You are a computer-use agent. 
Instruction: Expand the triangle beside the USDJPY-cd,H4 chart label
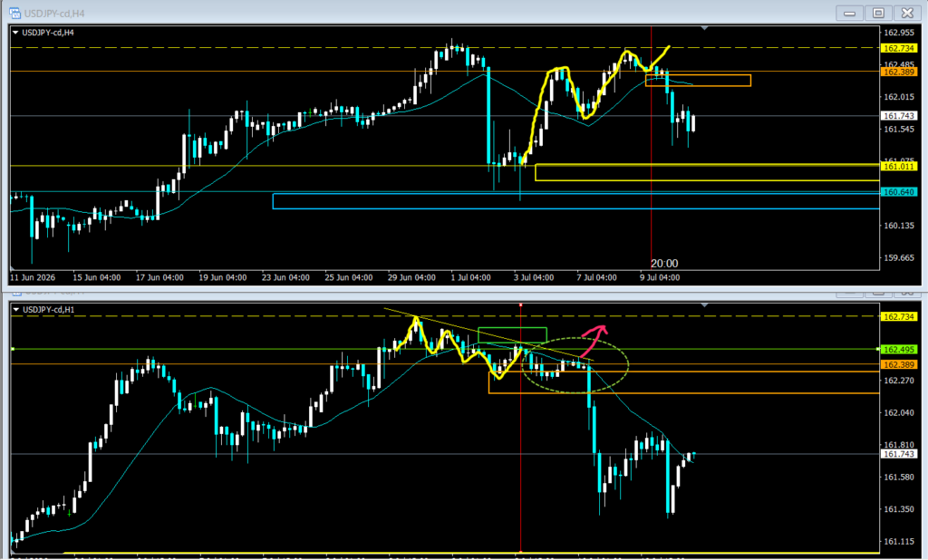click(x=15, y=33)
